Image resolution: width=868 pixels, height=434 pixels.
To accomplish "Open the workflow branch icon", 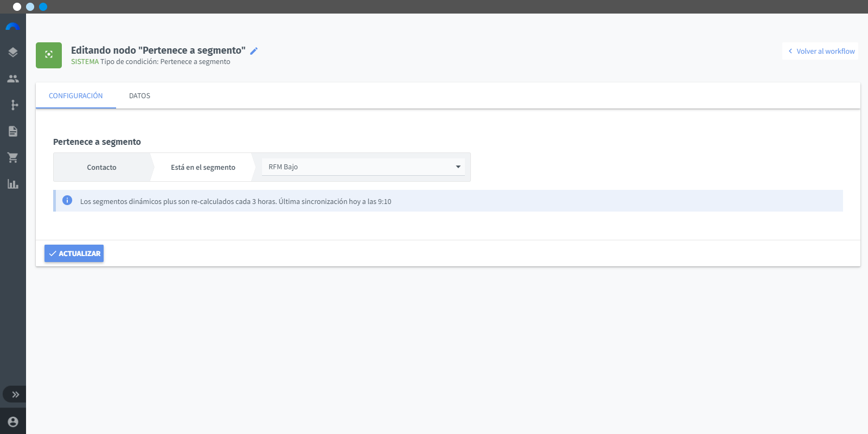I will [x=14, y=105].
